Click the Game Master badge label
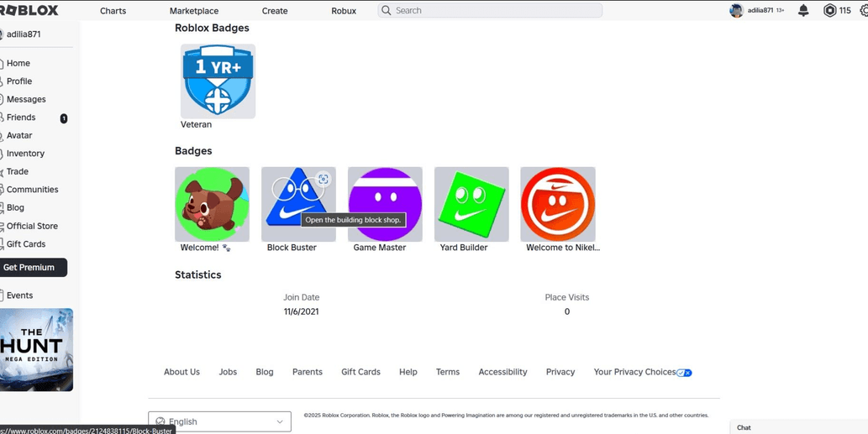 pos(380,248)
